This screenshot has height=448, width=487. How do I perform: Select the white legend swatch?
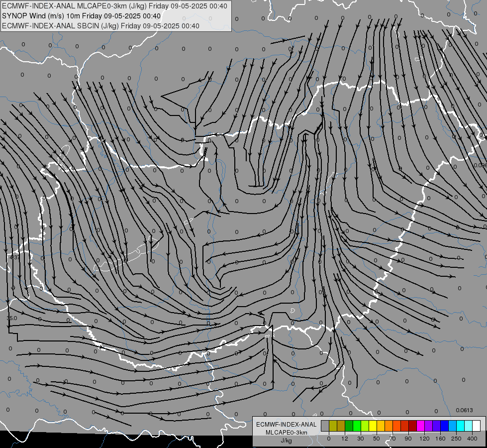(x=476, y=426)
